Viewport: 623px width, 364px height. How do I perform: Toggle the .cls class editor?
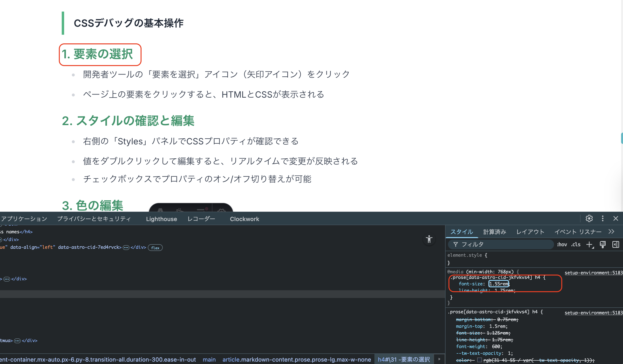pos(576,244)
